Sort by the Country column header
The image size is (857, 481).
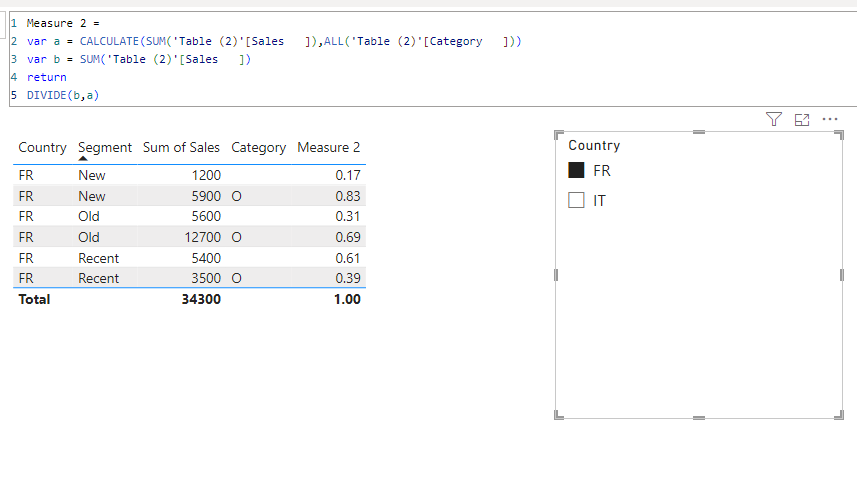click(x=42, y=148)
